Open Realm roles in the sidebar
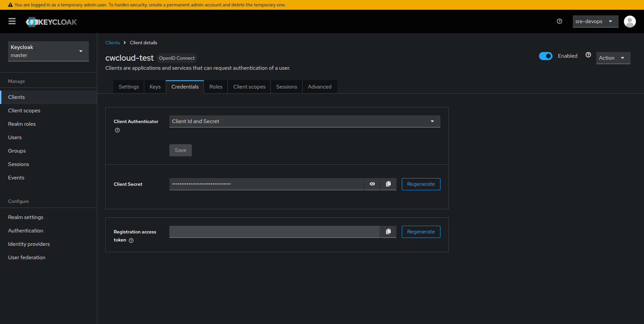 [x=49, y=124]
